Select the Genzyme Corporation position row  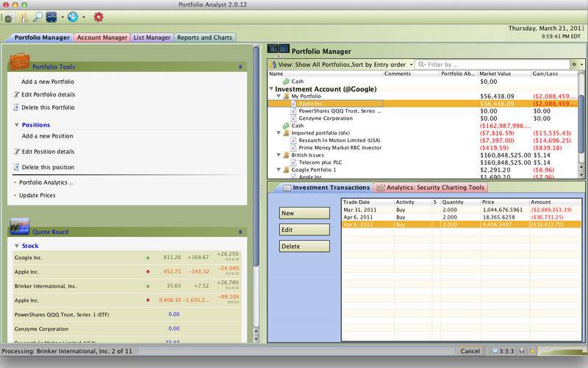tap(424, 118)
